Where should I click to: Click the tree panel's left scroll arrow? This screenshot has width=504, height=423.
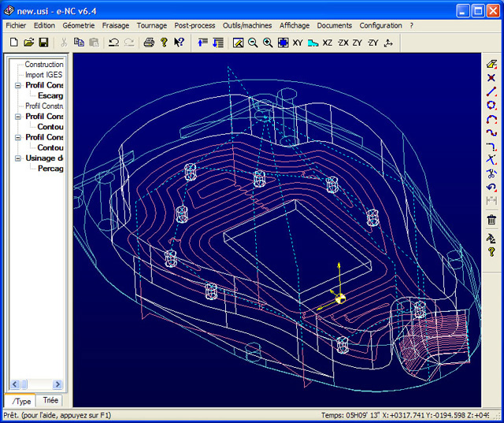click(x=15, y=384)
